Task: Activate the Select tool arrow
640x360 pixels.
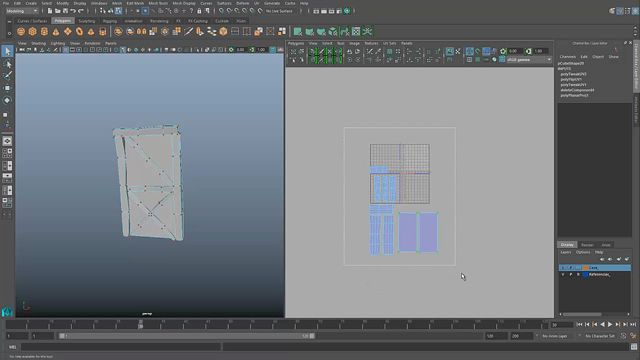Action: pos(7,51)
